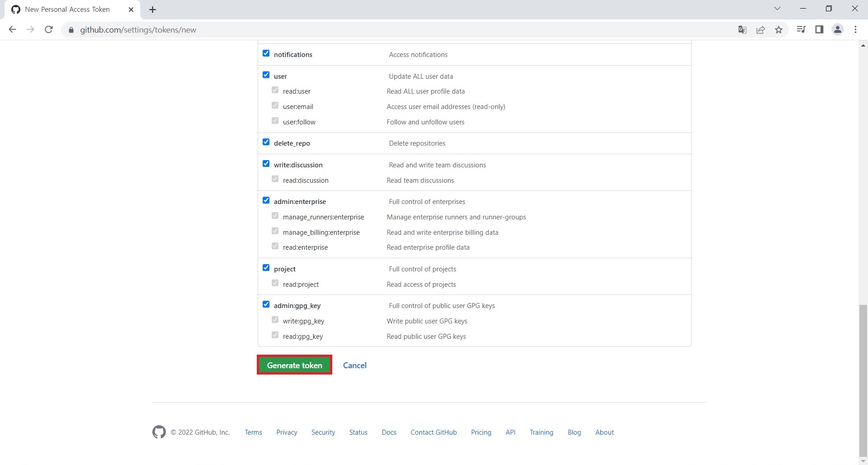Toggle the user:email checkbox
This screenshot has height=465, width=868.
point(275,105)
